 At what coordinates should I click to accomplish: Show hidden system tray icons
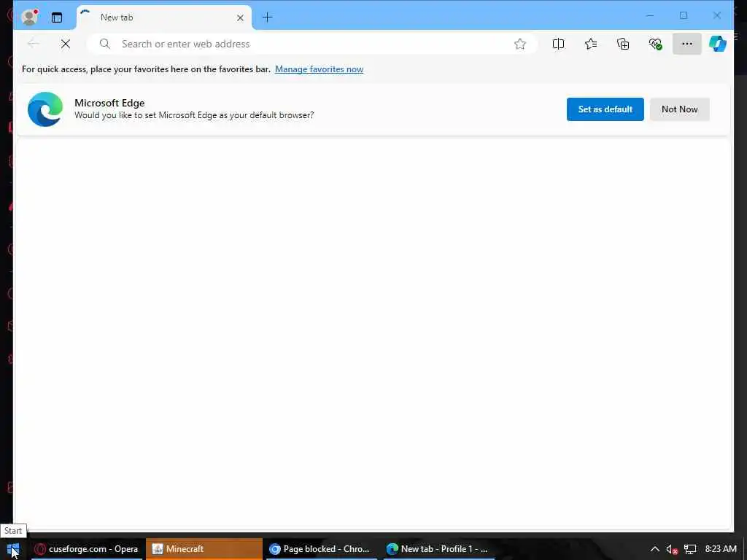[x=655, y=549]
